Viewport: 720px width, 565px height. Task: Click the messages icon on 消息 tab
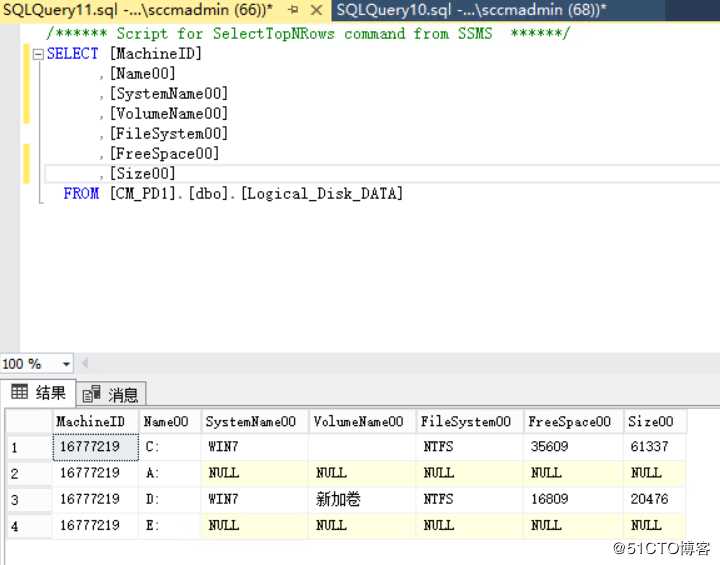91,394
